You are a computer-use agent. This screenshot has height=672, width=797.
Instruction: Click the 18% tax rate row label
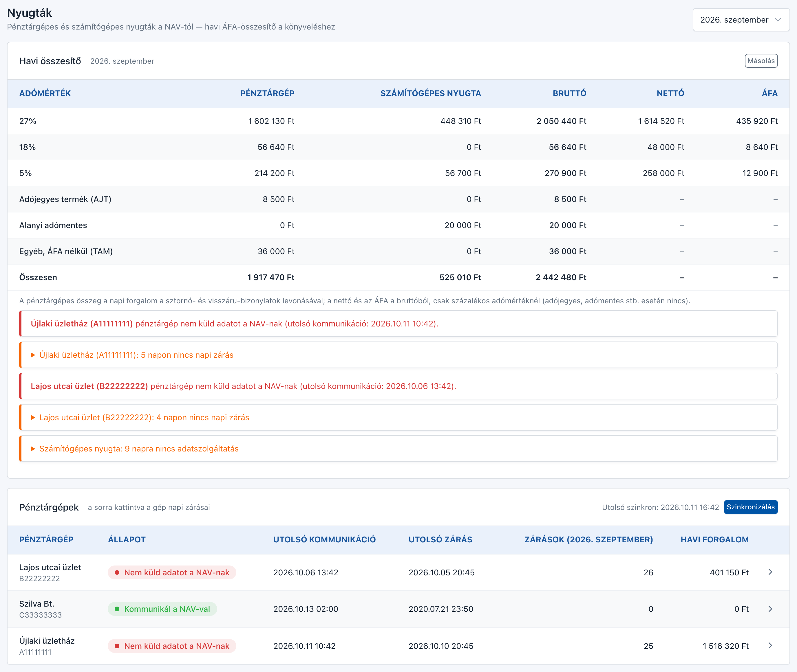click(28, 147)
